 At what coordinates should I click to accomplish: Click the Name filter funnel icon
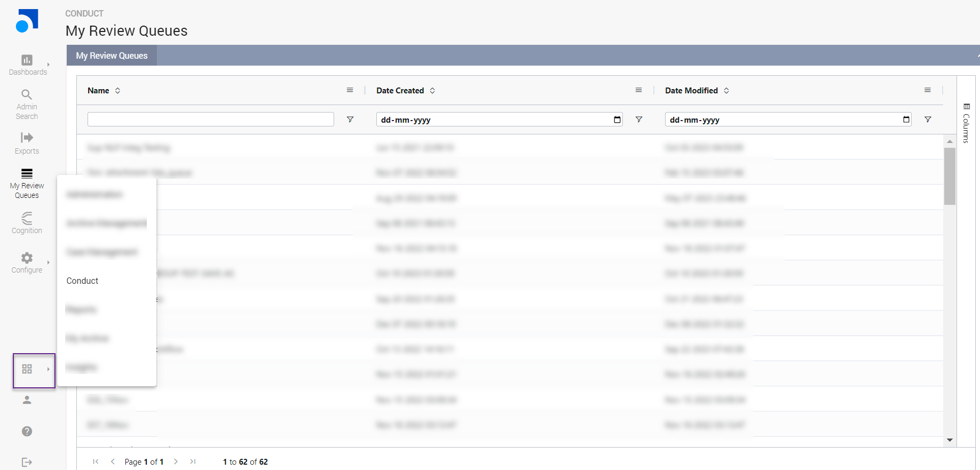350,120
